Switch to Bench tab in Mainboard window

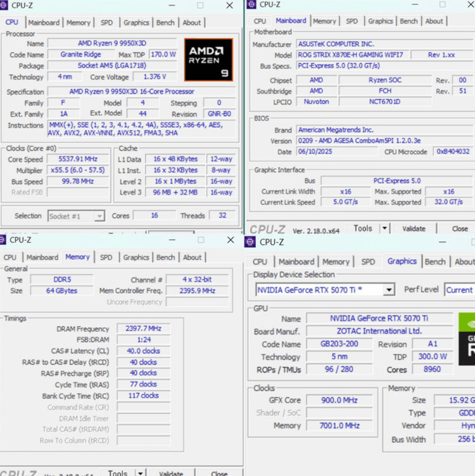[x=408, y=22]
